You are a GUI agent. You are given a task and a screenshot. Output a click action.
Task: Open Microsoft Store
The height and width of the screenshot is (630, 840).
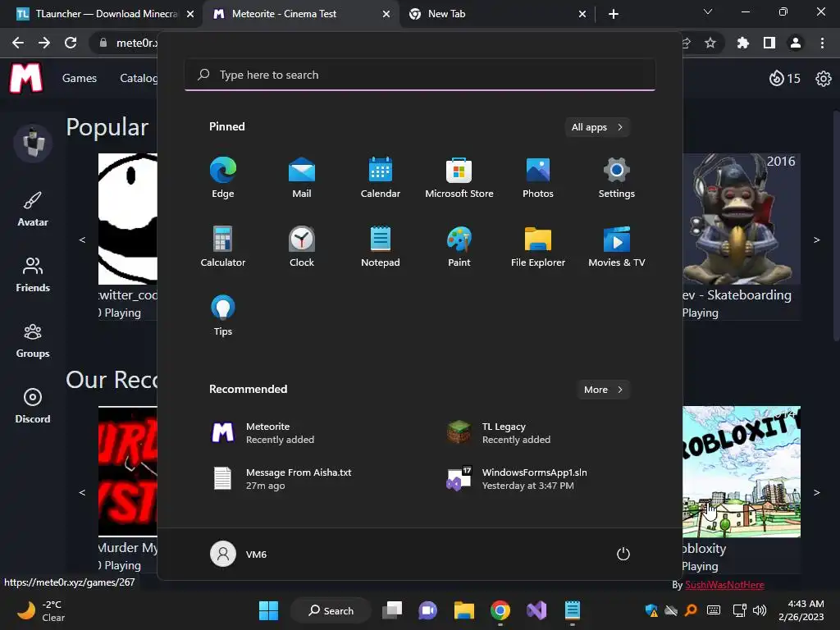click(x=459, y=178)
